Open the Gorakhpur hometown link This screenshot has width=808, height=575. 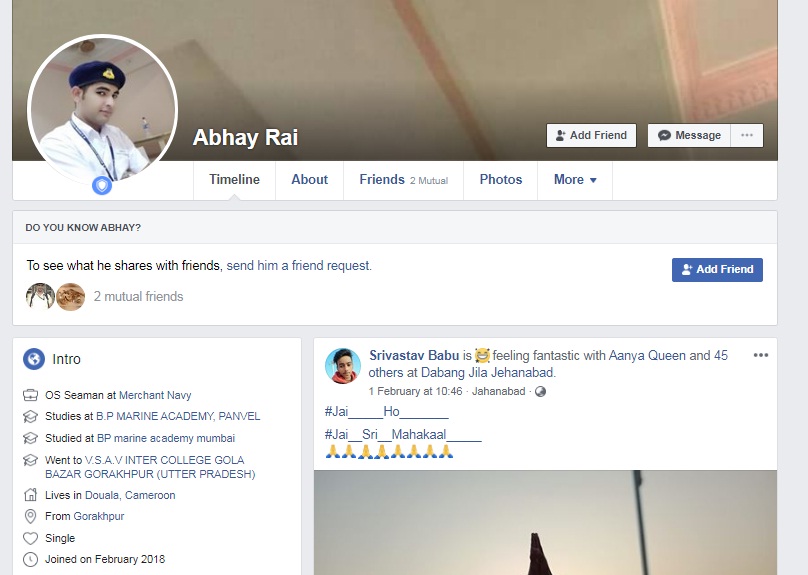[x=99, y=516]
